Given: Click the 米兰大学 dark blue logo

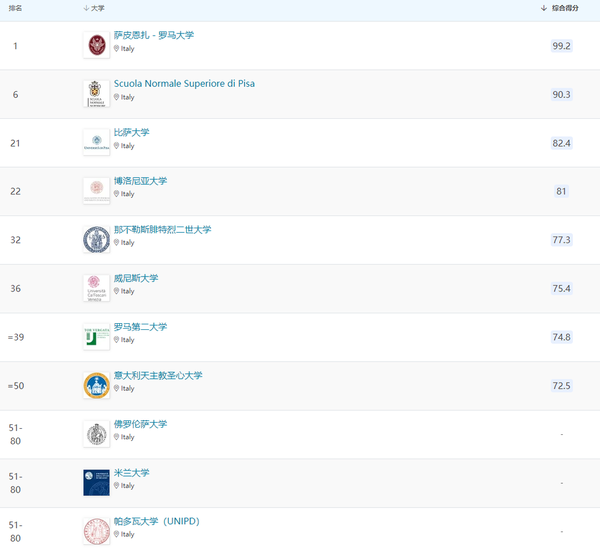Looking at the screenshot, I should click(x=96, y=482).
